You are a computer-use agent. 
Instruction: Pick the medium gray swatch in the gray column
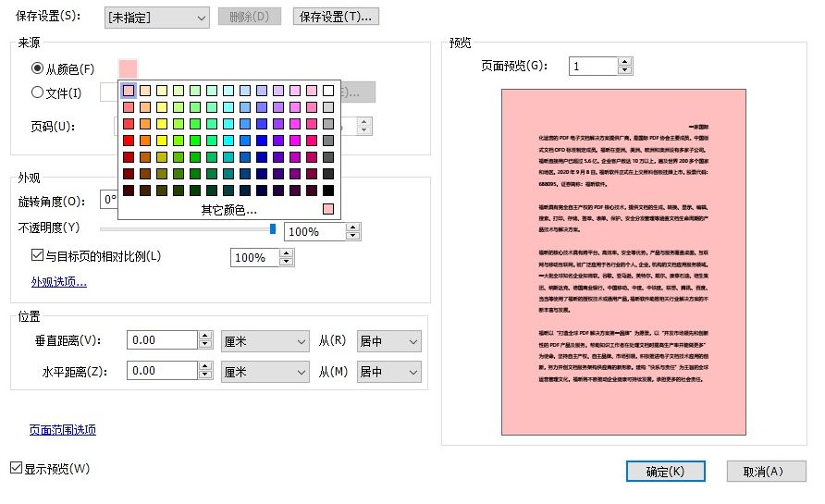pos(328,141)
